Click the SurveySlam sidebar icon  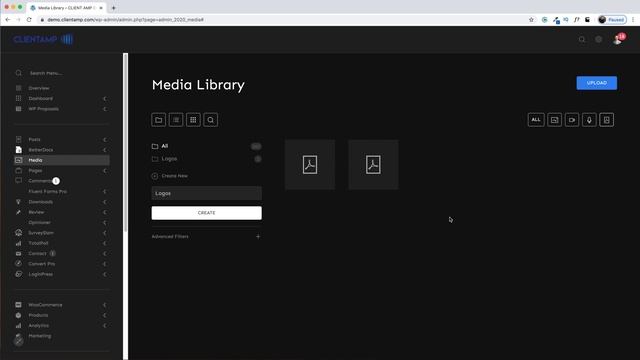pos(18,233)
